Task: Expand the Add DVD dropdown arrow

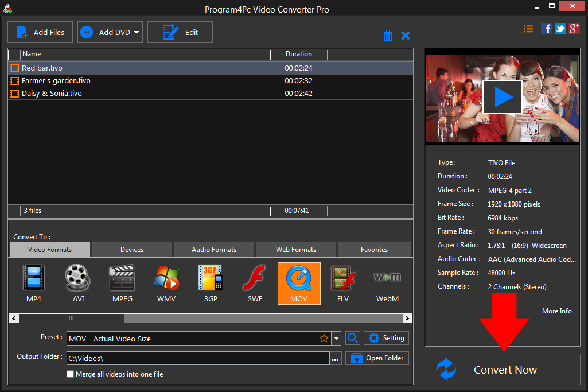Action: click(137, 32)
